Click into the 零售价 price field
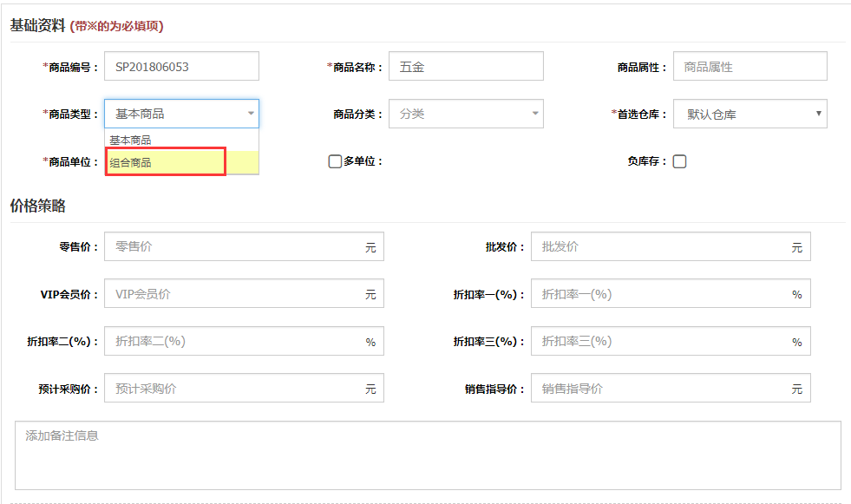The height and width of the screenshot is (504, 851). (x=234, y=247)
